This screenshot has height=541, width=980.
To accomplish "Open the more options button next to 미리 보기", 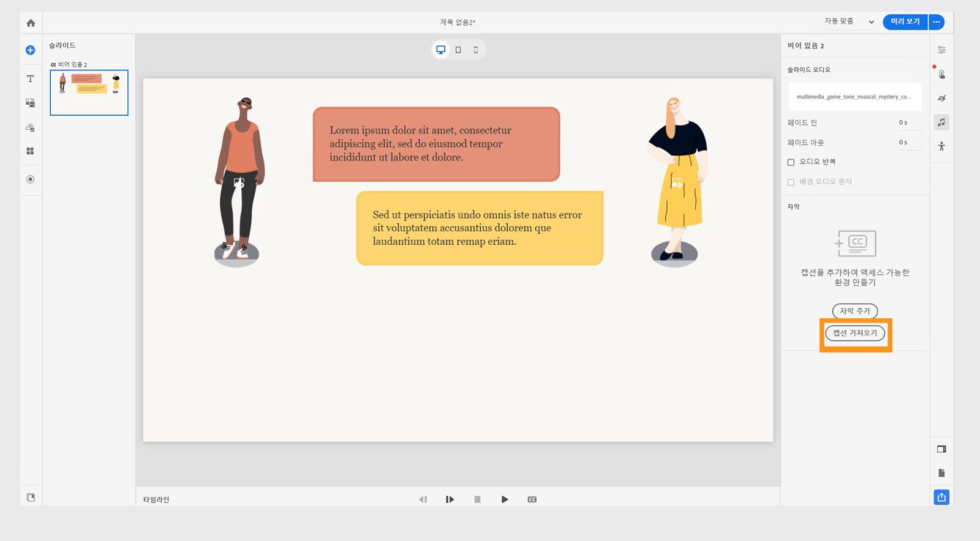I will [937, 22].
